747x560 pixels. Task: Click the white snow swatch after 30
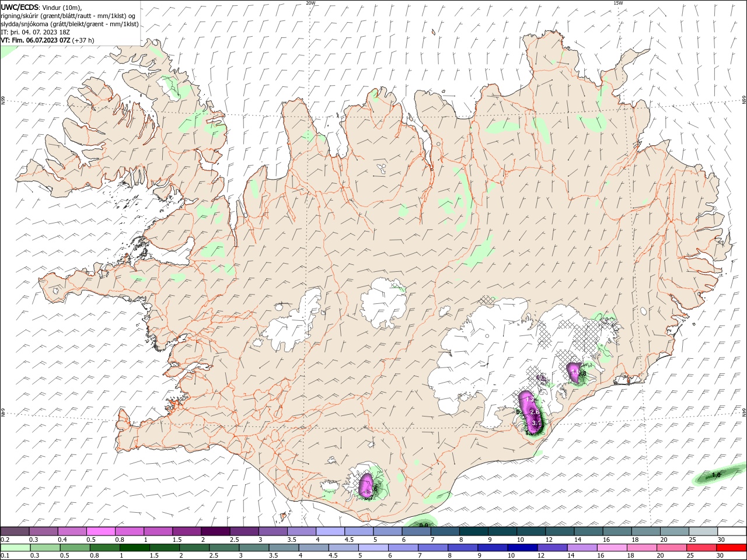[732, 531]
